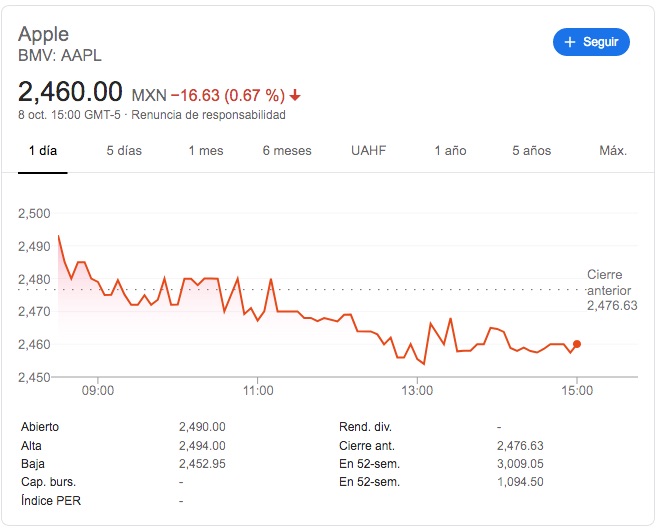Show the Máx. time range
This screenshot has height=530, width=671.
click(613, 151)
